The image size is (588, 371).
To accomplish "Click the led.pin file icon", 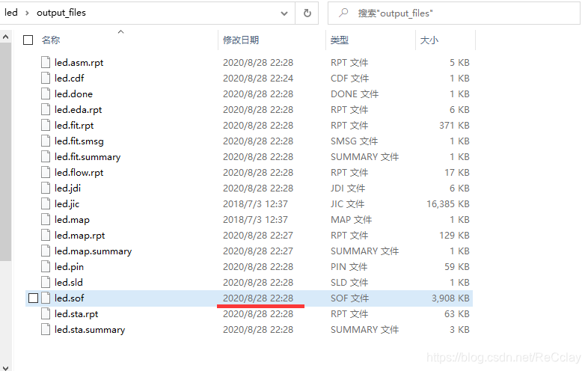I will pos(46,267).
